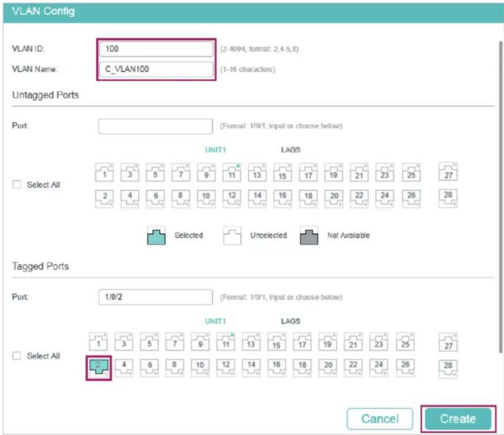Select untagged port 10
504x435 pixels.
click(206, 198)
